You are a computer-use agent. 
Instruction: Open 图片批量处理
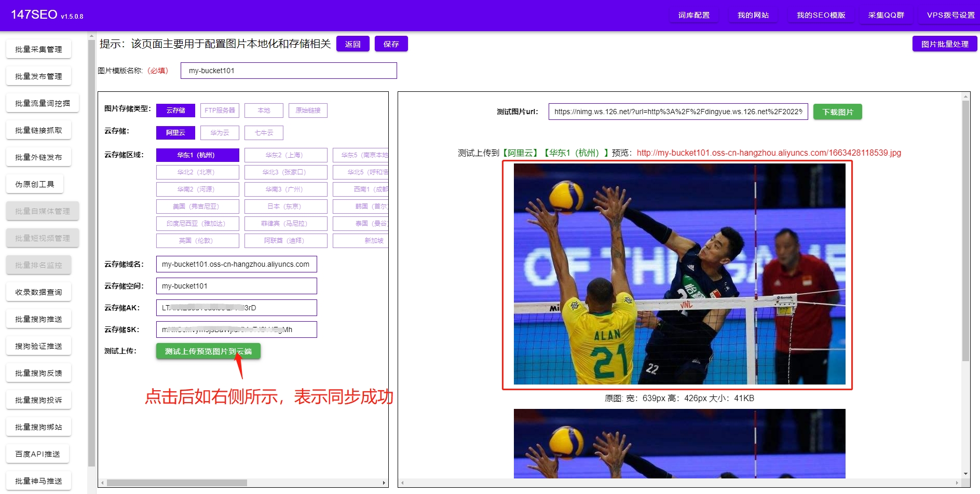tap(945, 44)
